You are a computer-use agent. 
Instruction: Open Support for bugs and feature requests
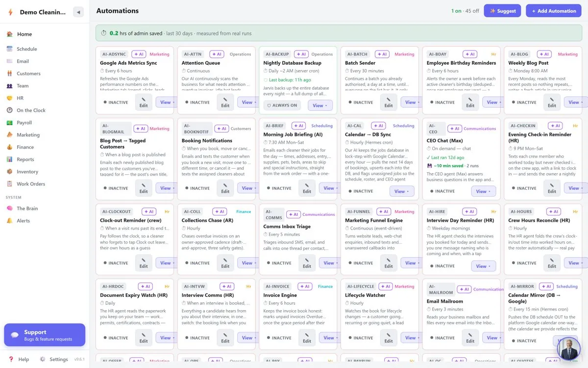click(45, 335)
